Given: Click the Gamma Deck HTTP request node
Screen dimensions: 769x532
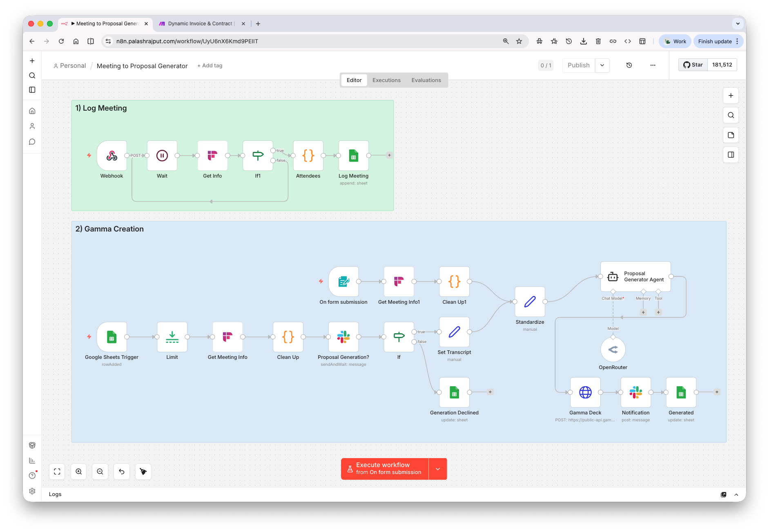Looking at the screenshot, I should pos(585,392).
